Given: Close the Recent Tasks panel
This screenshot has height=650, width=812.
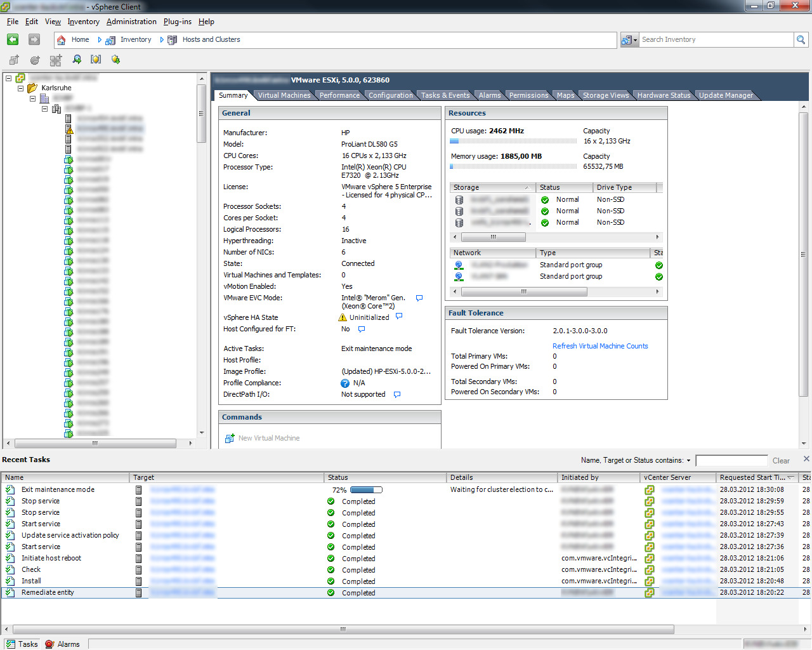Looking at the screenshot, I should pos(806,459).
